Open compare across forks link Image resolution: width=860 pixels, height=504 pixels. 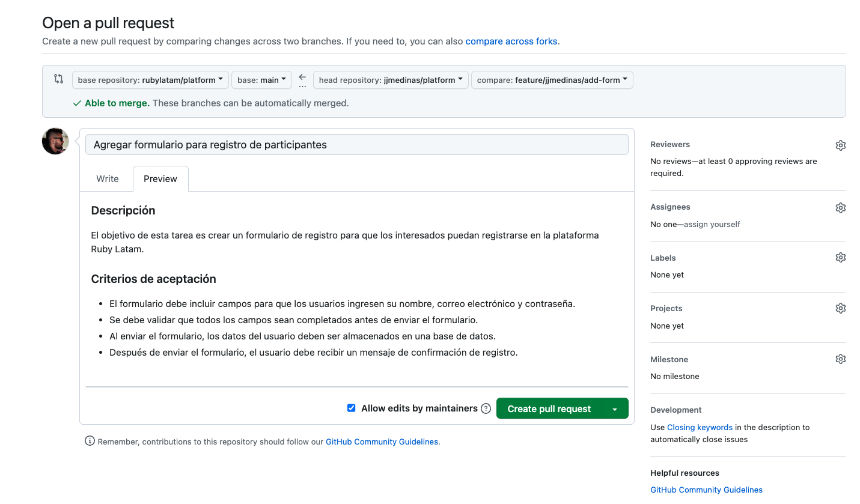(511, 41)
